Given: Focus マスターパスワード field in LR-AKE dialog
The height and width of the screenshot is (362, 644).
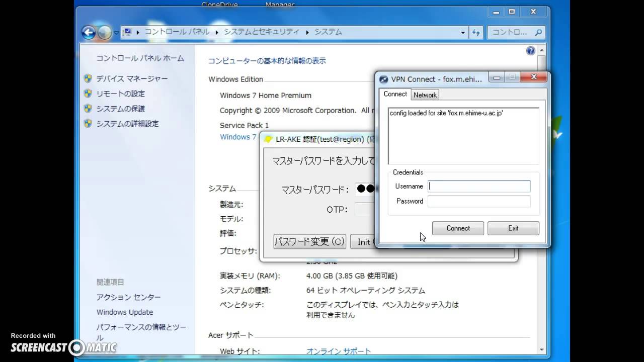Looking at the screenshot, I should [x=365, y=190].
